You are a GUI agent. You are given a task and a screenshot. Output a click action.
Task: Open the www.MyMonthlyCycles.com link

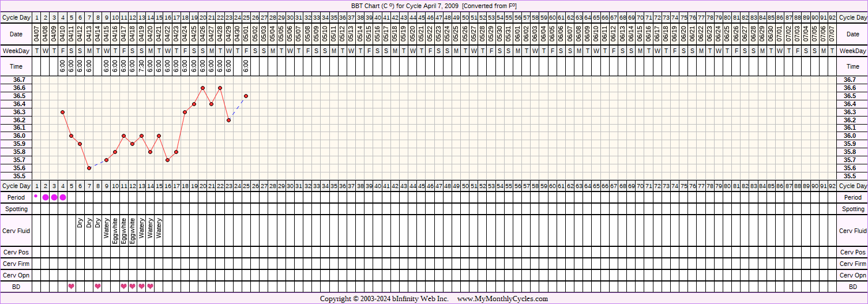pyautogui.click(x=502, y=299)
